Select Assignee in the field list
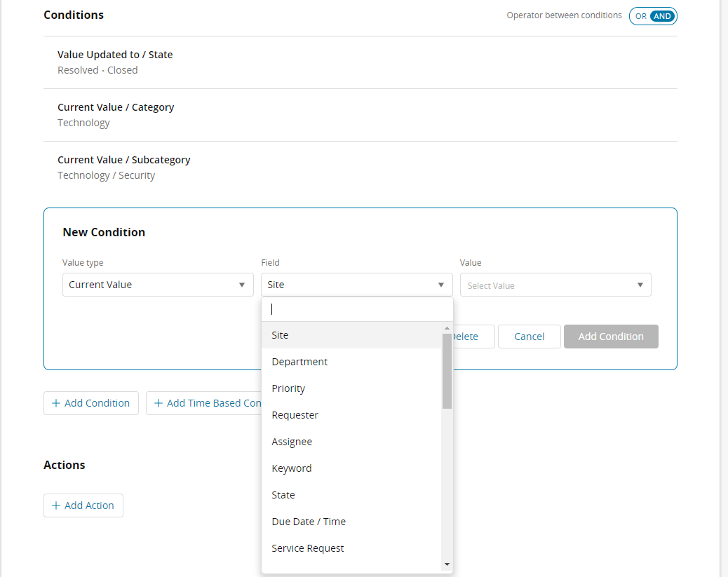Image resolution: width=728 pixels, height=577 pixels. 292,442
